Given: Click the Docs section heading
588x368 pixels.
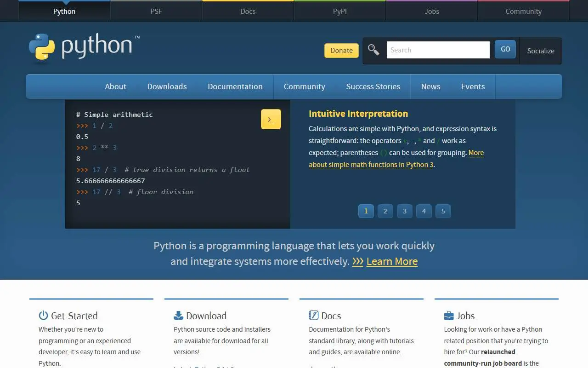Looking at the screenshot, I should pos(331,316).
